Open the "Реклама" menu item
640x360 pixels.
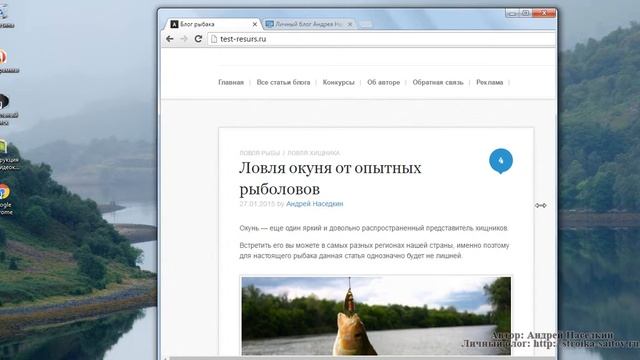pyautogui.click(x=489, y=82)
